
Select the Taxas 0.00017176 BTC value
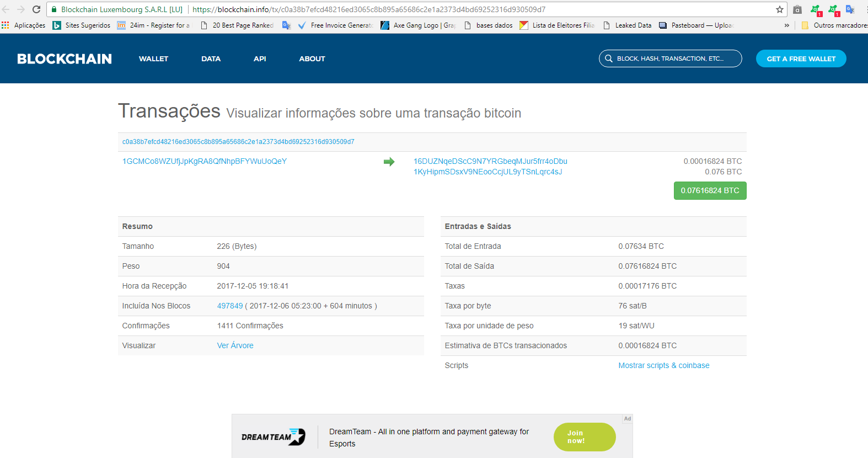coord(647,286)
